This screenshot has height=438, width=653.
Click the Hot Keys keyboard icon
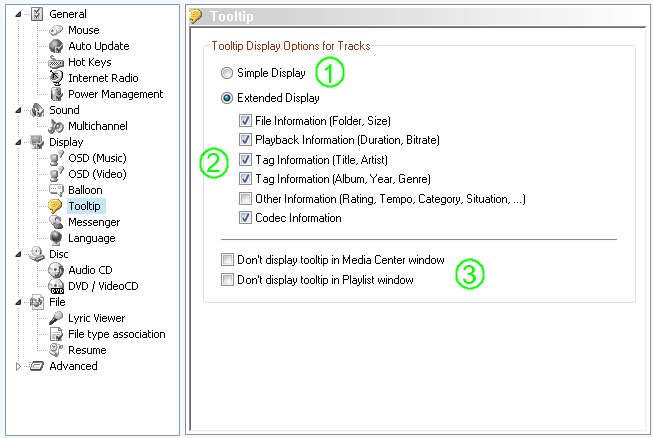(x=56, y=62)
